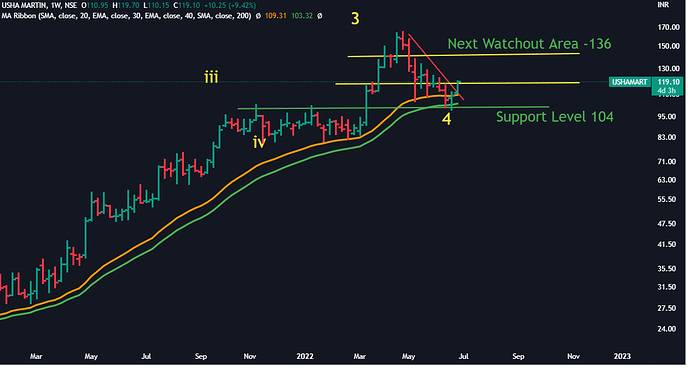The height and width of the screenshot is (368, 690).
Task: Click the 83.00 price axis label
Action: 668,137
